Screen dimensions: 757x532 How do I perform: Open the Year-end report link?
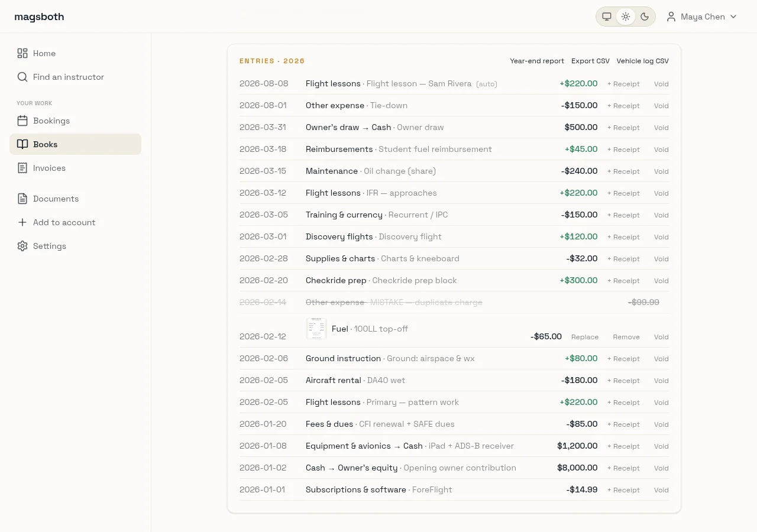(x=537, y=61)
